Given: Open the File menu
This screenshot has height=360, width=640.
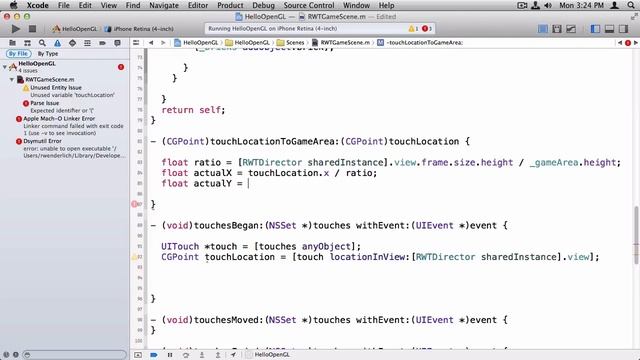Looking at the screenshot, I should (x=63, y=5).
